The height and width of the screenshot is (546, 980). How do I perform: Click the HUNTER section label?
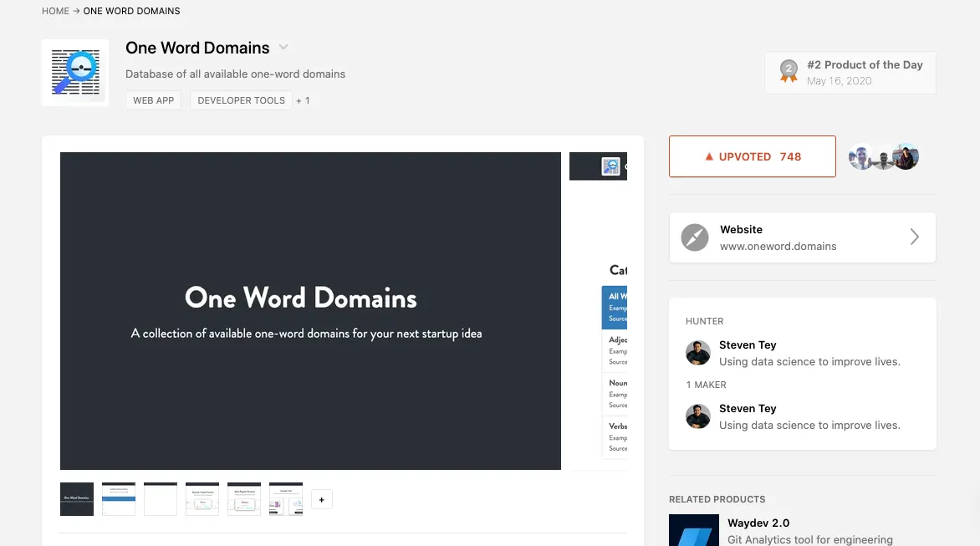[704, 321]
